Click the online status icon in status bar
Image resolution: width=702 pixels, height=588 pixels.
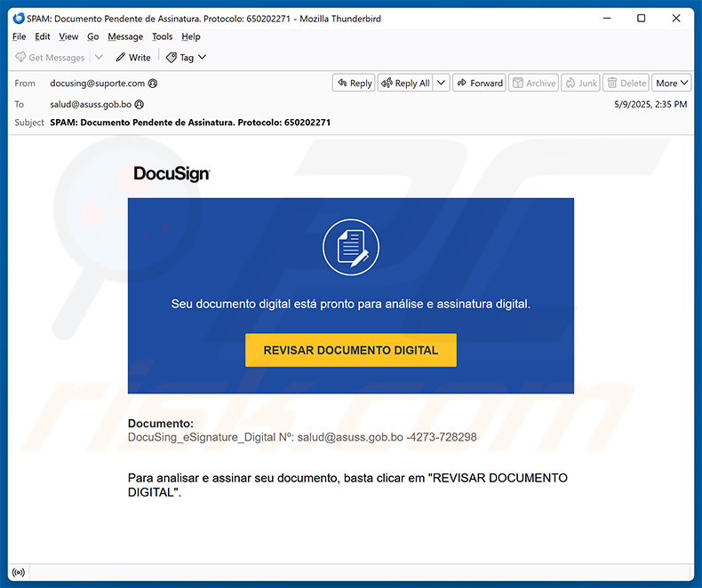(x=19, y=572)
